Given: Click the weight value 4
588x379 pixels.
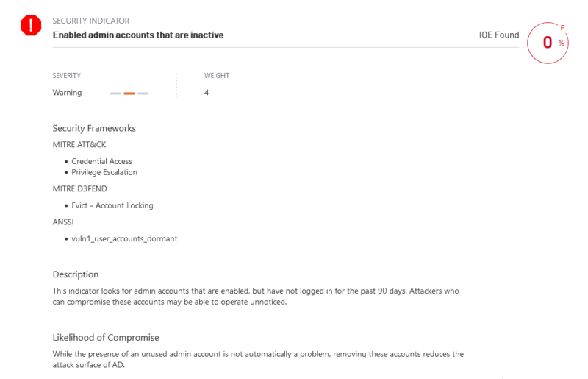Looking at the screenshot, I should point(207,93).
